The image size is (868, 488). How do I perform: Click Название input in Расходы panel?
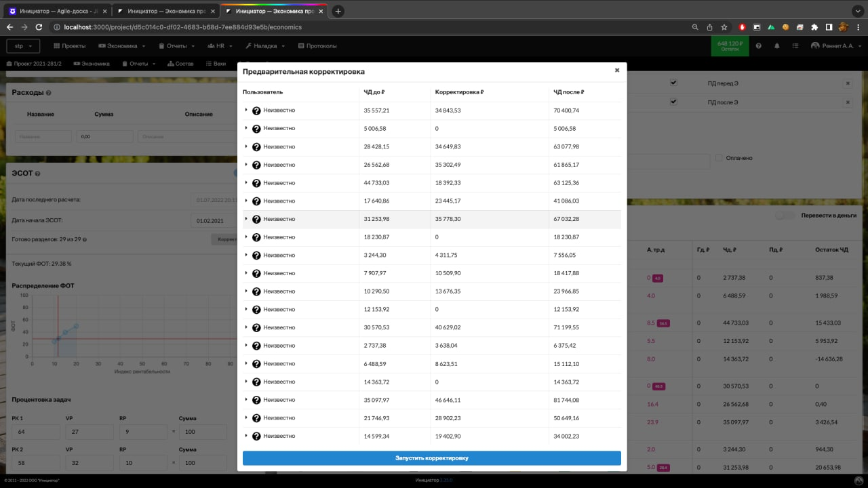pos(44,136)
